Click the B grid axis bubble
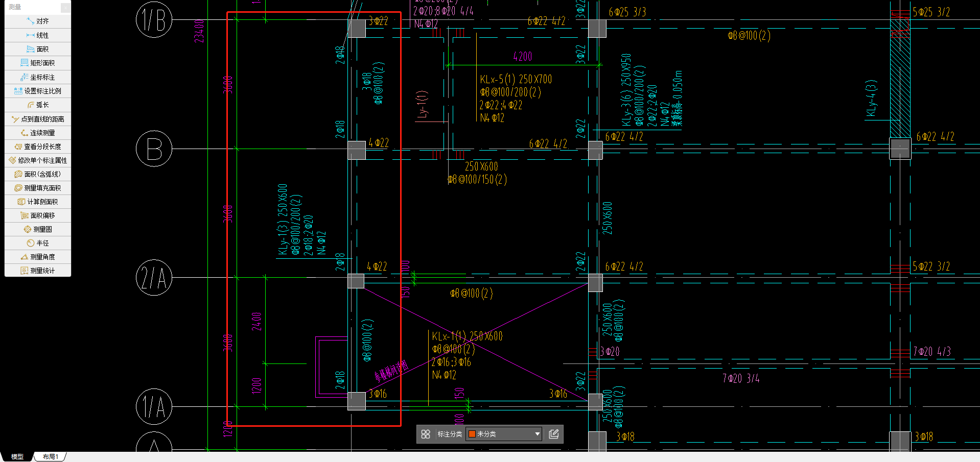The image size is (980, 462). [154, 149]
